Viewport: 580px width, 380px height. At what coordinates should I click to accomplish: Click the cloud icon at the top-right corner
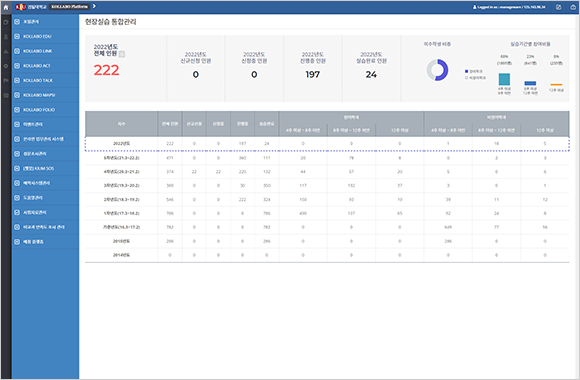[x=573, y=7]
